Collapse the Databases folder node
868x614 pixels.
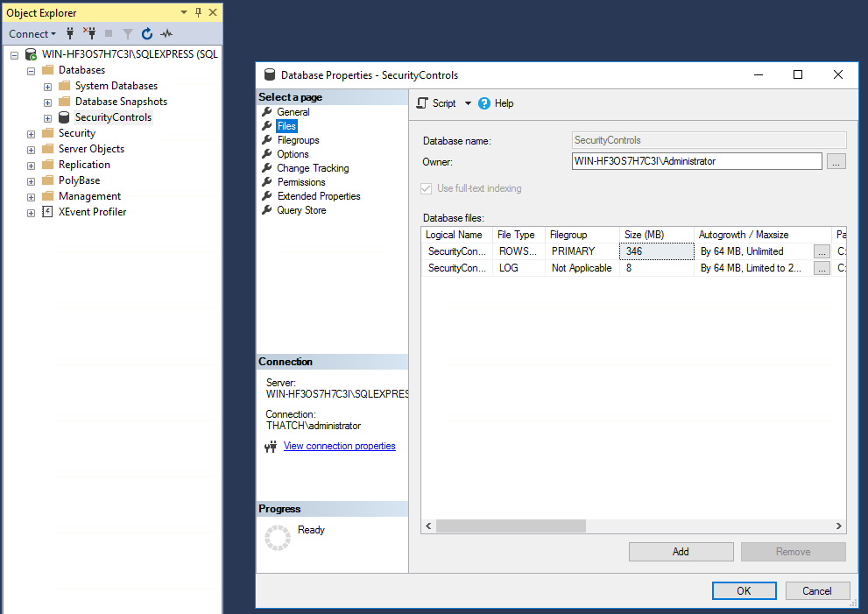[31, 70]
